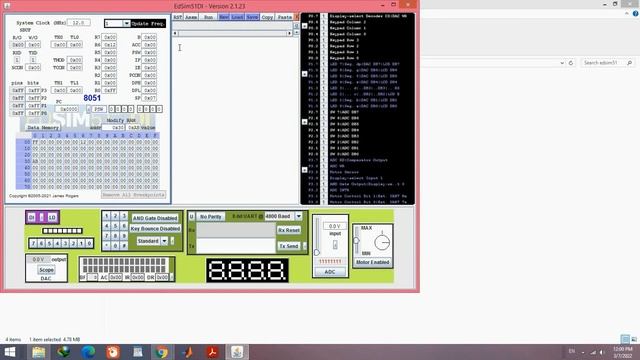The width and height of the screenshot is (640, 360).
Task: Toggle switch 0 in switch bank
Action: (89, 244)
